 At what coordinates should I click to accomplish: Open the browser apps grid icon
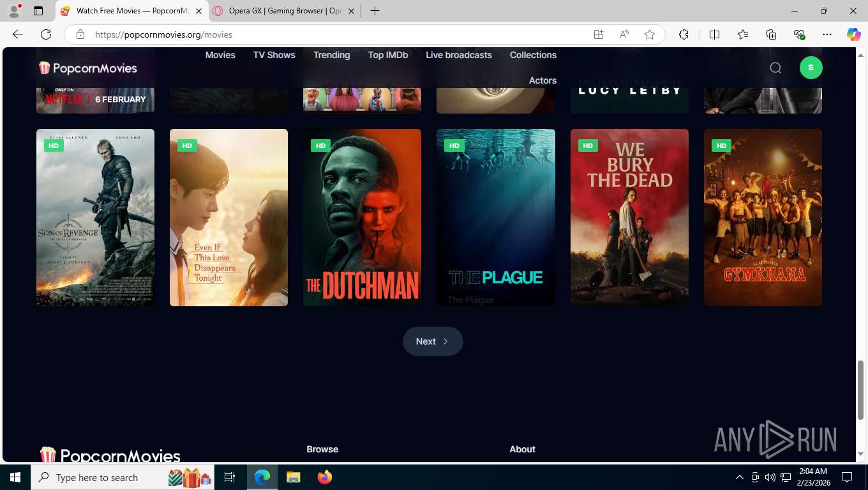[x=599, y=34]
